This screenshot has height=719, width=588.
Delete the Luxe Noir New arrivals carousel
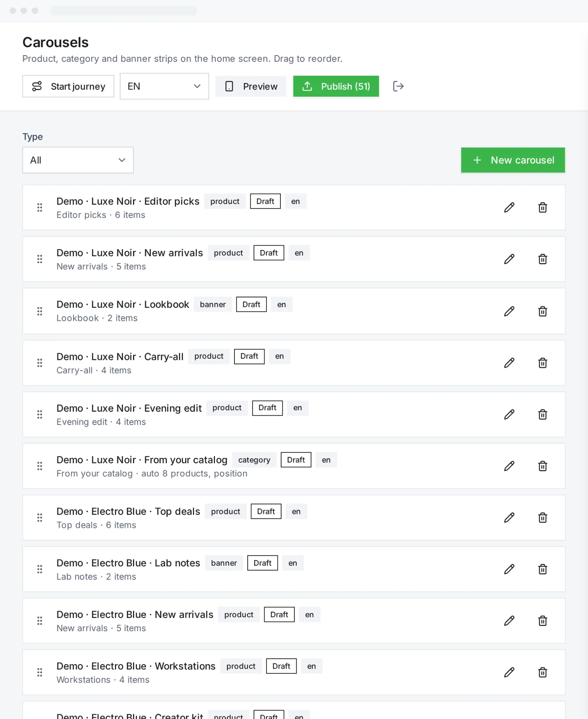click(543, 259)
